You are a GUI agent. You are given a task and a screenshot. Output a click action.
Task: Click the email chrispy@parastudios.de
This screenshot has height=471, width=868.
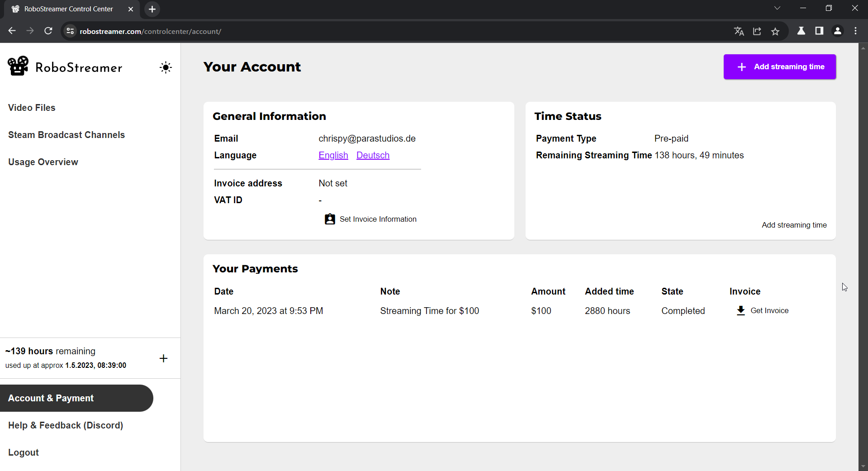tap(367, 138)
